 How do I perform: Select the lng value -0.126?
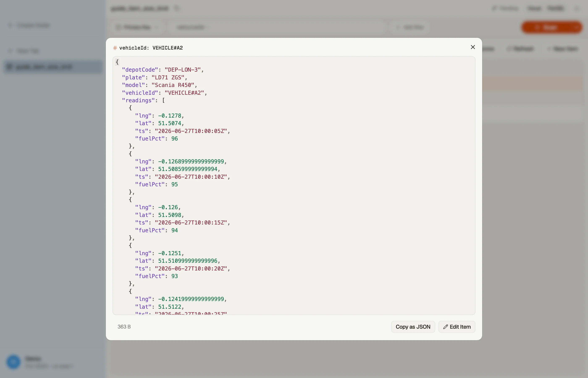click(x=168, y=207)
